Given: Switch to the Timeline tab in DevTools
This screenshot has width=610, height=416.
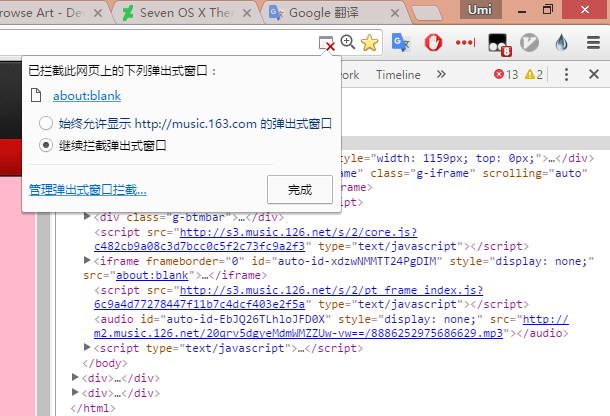Looking at the screenshot, I should pyautogui.click(x=398, y=75).
